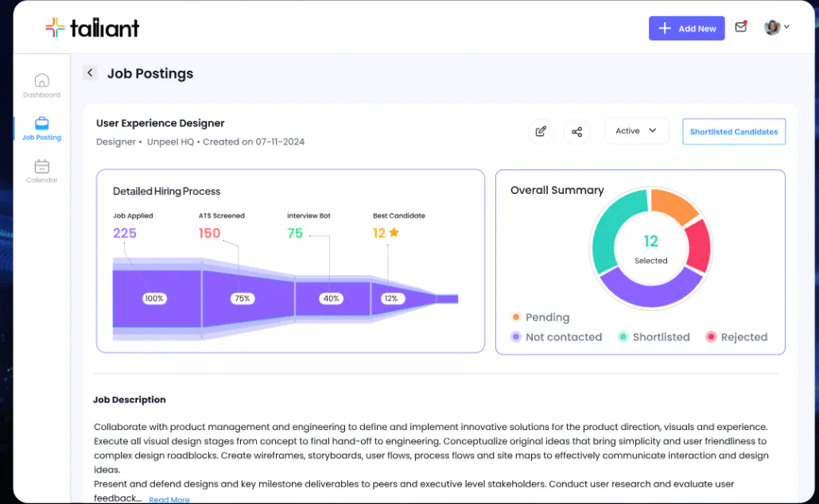This screenshot has height=504, width=819.
Task: Click the 12% funnel label
Action: click(391, 298)
